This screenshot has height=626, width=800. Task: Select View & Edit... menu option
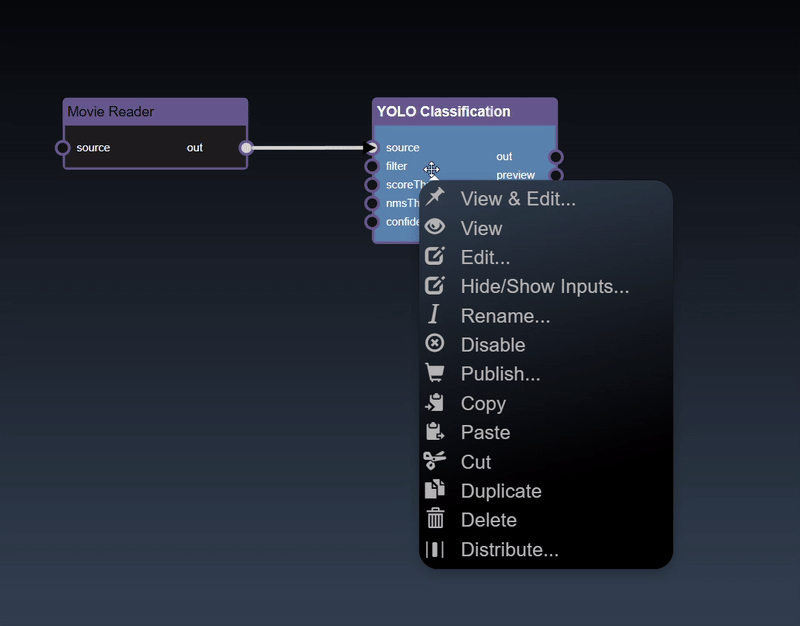click(x=517, y=199)
